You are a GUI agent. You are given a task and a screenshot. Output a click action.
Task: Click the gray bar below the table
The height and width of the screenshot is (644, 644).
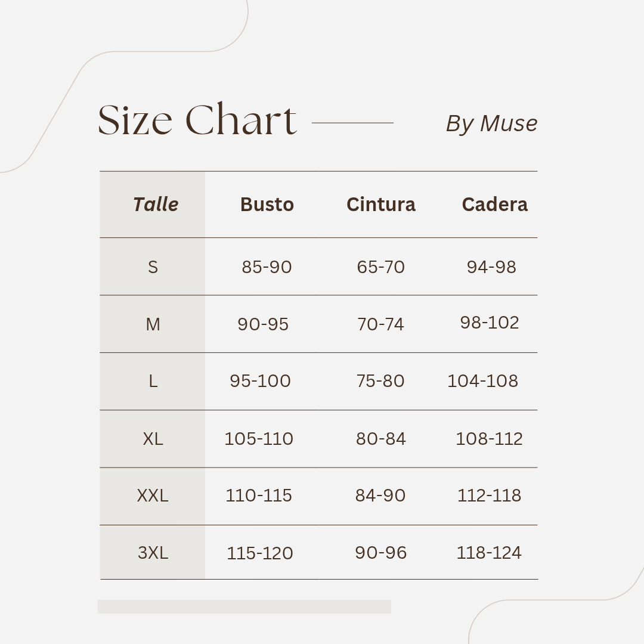coord(244,606)
